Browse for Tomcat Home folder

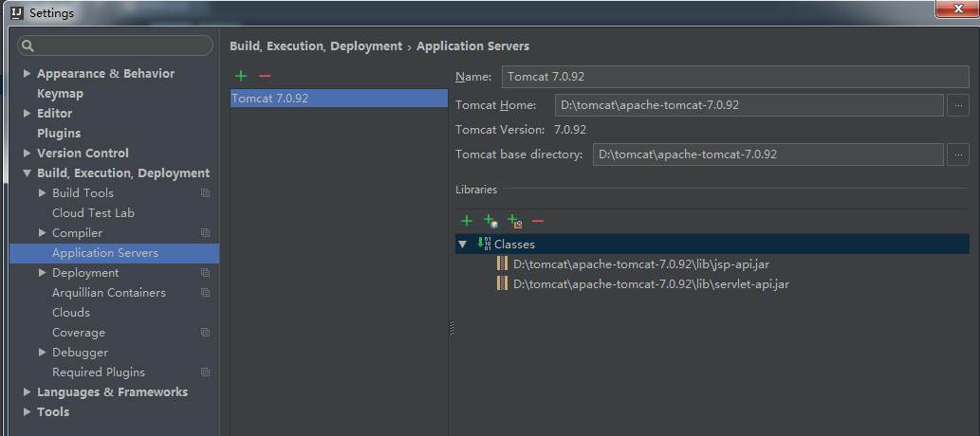958,105
